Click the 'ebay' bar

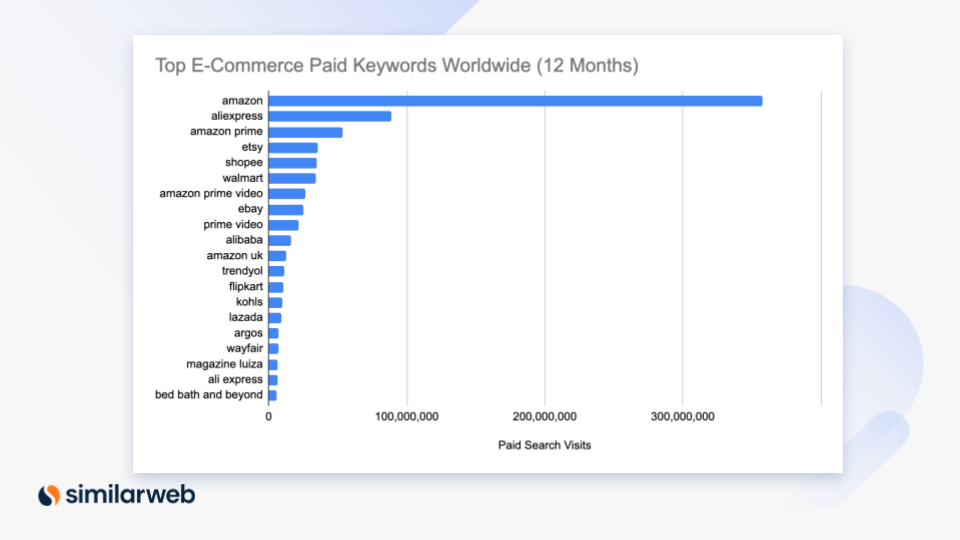tap(286, 210)
